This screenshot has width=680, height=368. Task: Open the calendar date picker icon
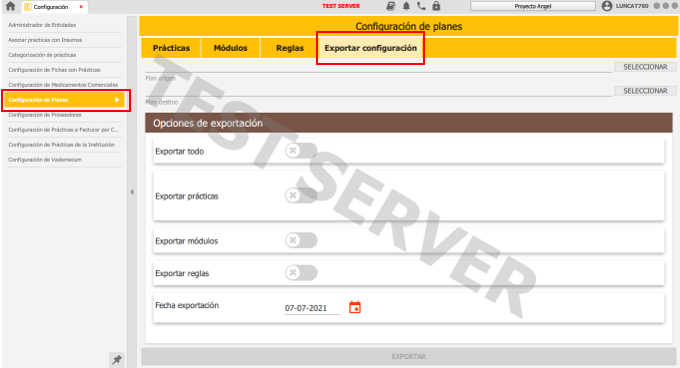355,307
